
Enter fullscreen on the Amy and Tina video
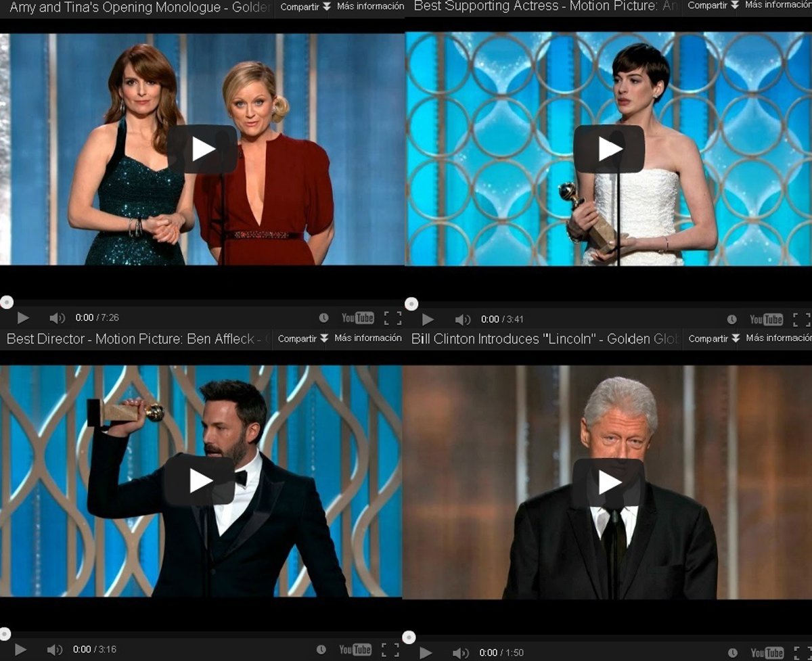392,318
